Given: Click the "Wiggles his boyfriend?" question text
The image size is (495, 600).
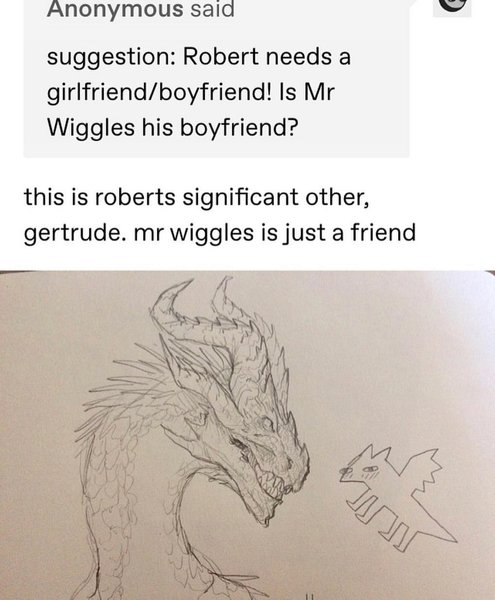Looking at the screenshot, I should [172, 128].
